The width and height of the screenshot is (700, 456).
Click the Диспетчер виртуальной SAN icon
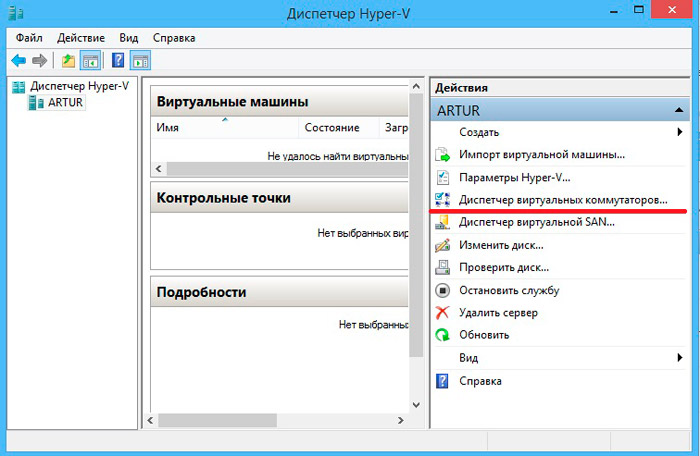[442, 222]
